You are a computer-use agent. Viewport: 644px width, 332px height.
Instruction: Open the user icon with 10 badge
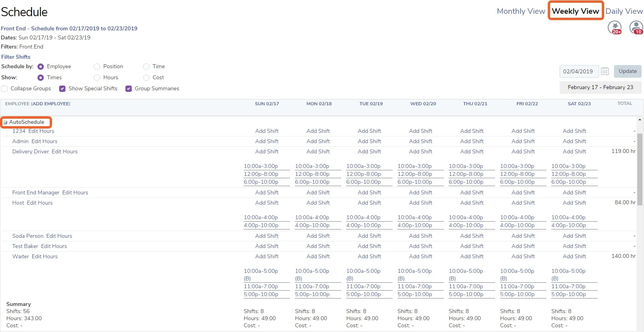click(x=636, y=28)
